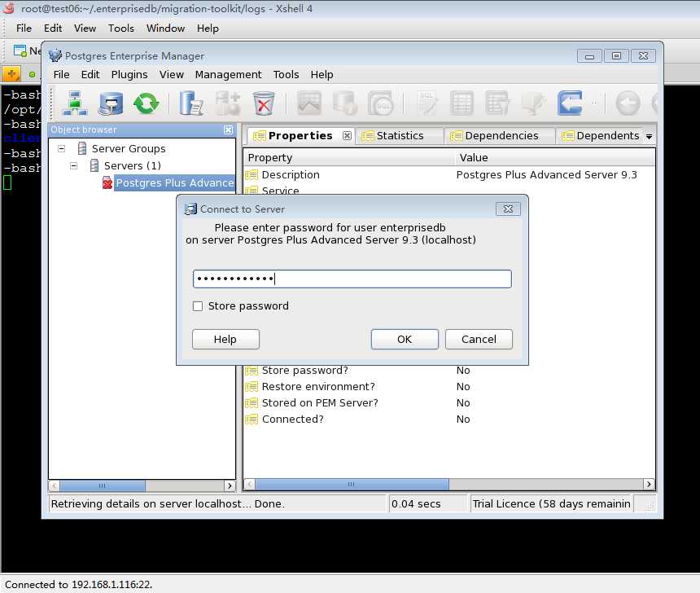700x593 pixels.
Task: Enable the Store password checkbox
Action: click(197, 306)
